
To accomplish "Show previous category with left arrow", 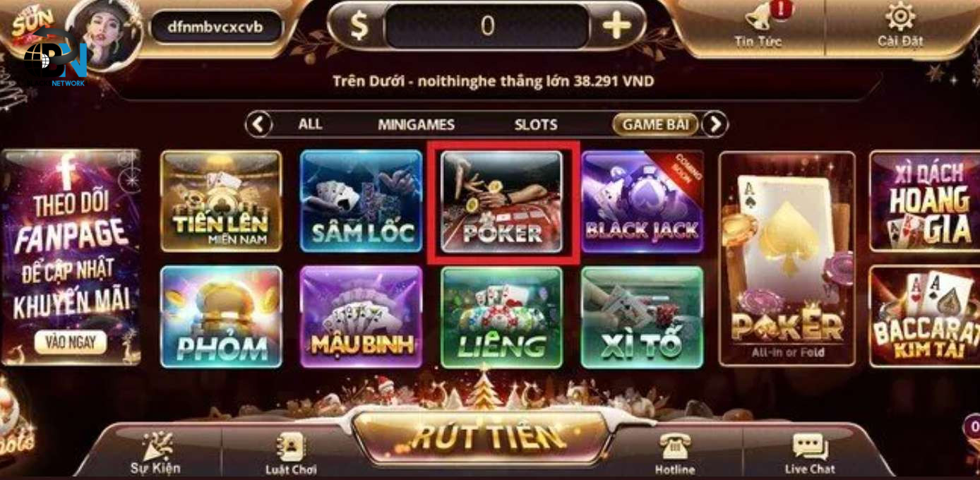I will click(x=259, y=125).
